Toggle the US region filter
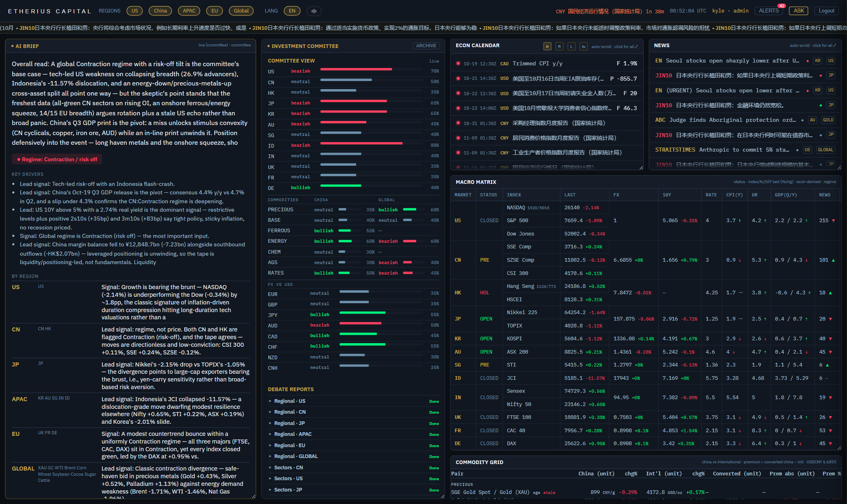The width and height of the screenshot is (847, 504). pyautogui.click(x=134, y=11)
